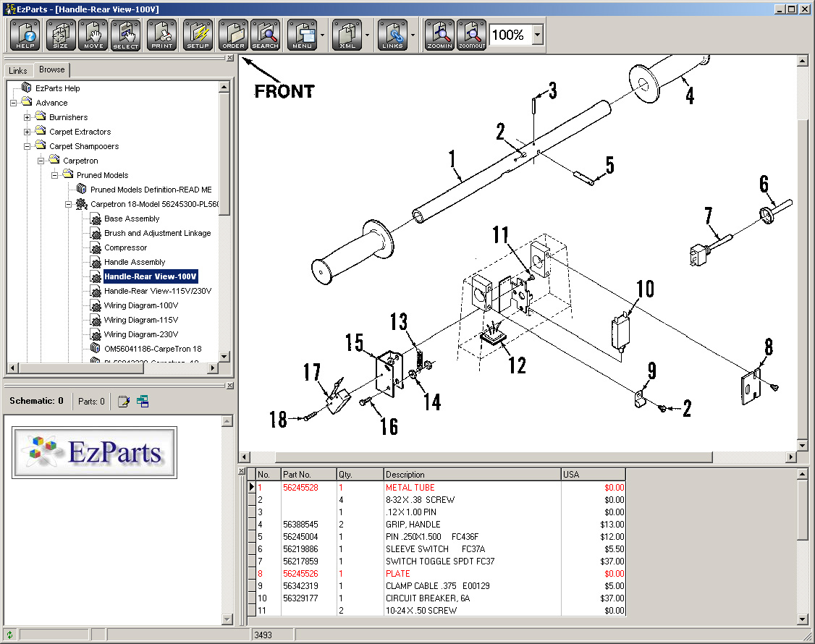
Task: Open Menu icon dropdown arrow
Action: pos(322,35)
